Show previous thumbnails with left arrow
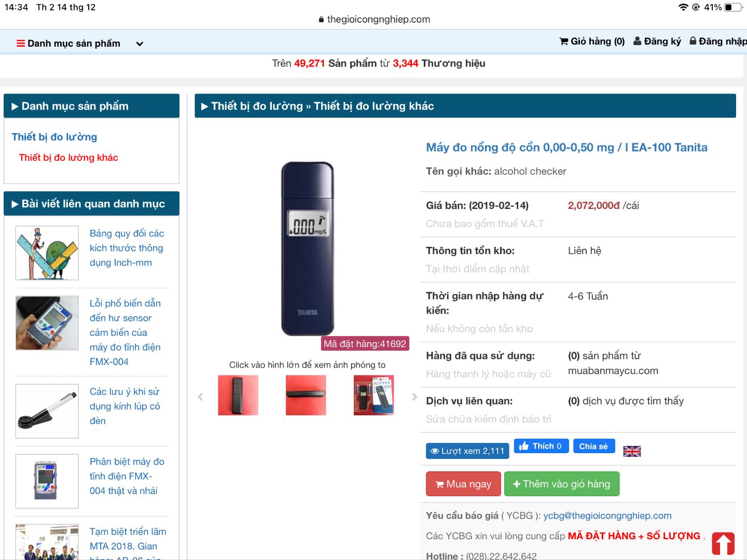This screenshot has width=747, height=560. [x=200, y=397]
